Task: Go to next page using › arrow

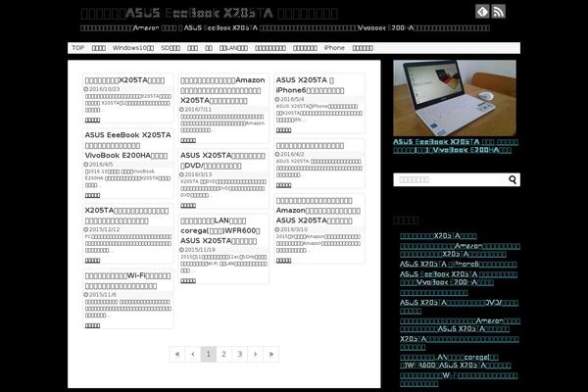Action: pos(256,354)
